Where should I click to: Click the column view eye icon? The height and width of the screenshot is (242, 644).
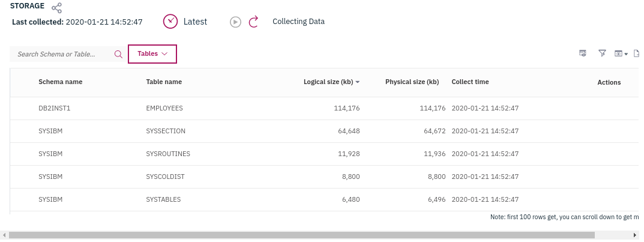click(x=618, y=54)
